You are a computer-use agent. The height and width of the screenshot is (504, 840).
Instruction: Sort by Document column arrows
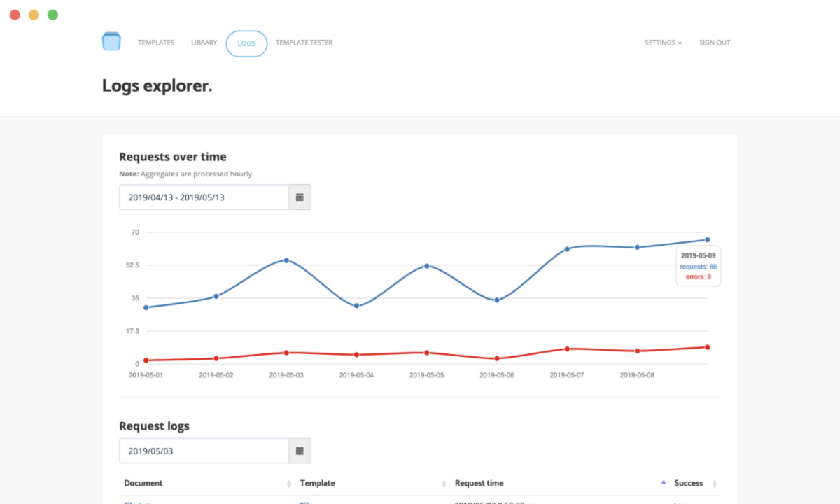289,484
